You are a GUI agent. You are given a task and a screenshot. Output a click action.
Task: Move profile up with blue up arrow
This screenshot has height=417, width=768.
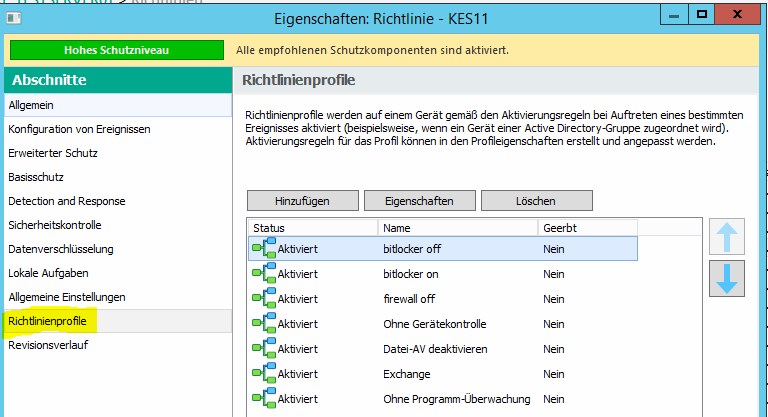[727, 237]
